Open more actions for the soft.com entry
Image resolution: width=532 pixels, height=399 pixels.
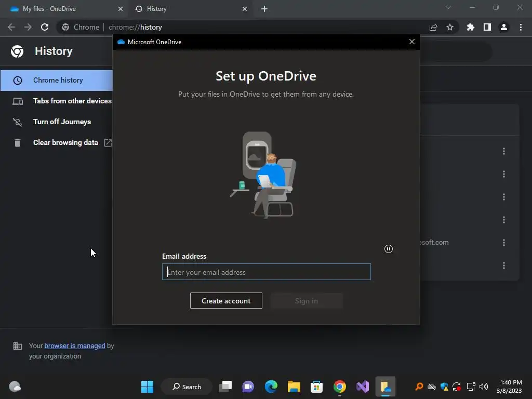point(504,243)
